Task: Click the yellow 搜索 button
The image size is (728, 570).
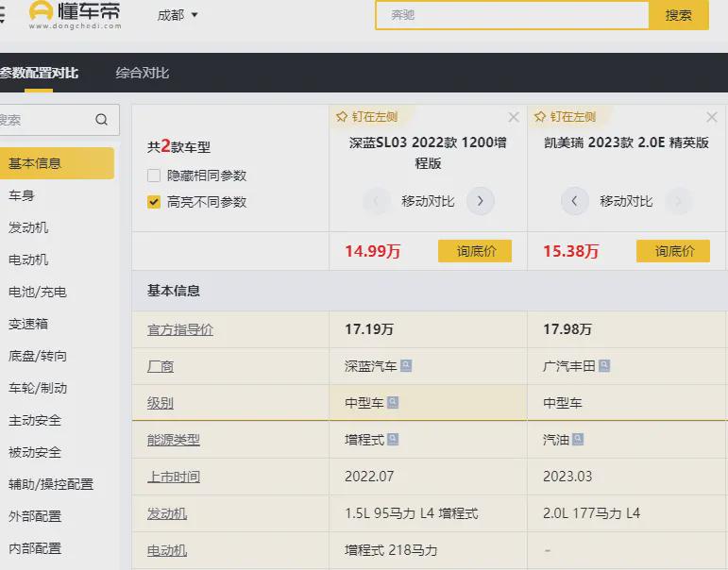Action: pos(678,15)
